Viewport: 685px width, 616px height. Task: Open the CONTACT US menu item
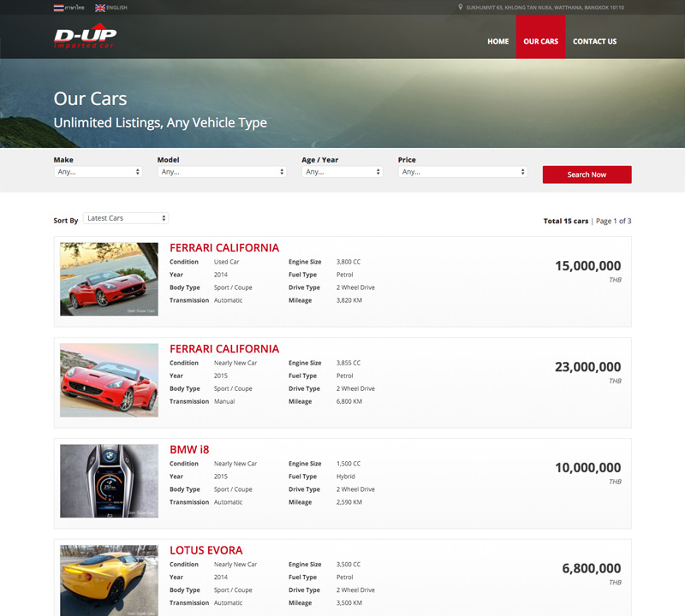coord(594,41)
